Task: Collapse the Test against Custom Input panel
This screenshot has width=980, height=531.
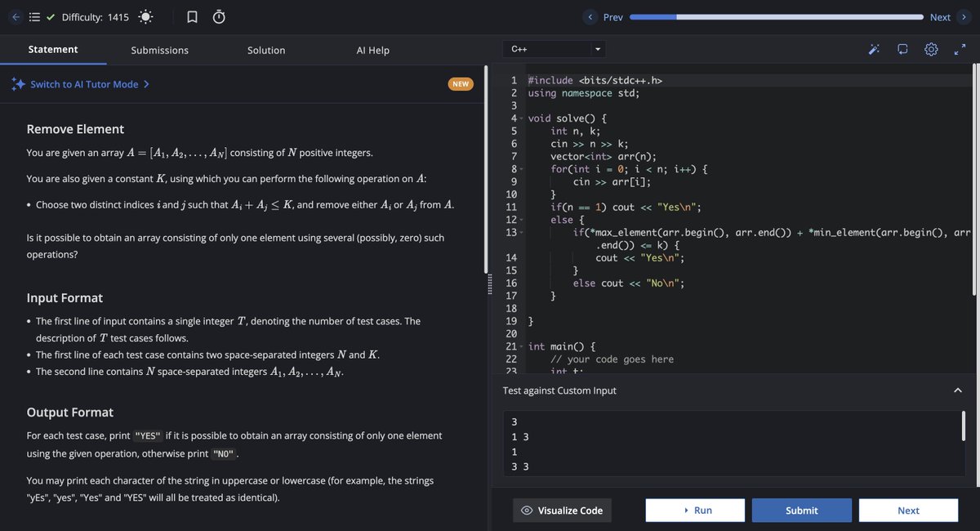Action: [957, 390]
